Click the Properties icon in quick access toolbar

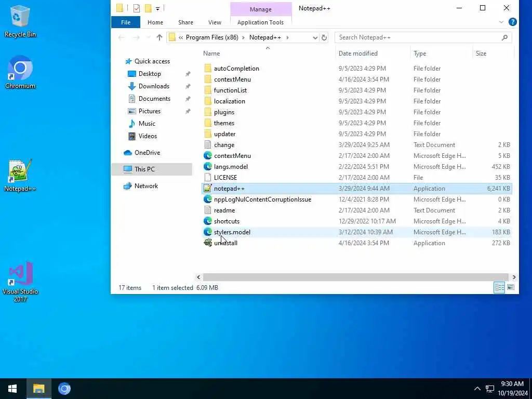click(137, 8)
